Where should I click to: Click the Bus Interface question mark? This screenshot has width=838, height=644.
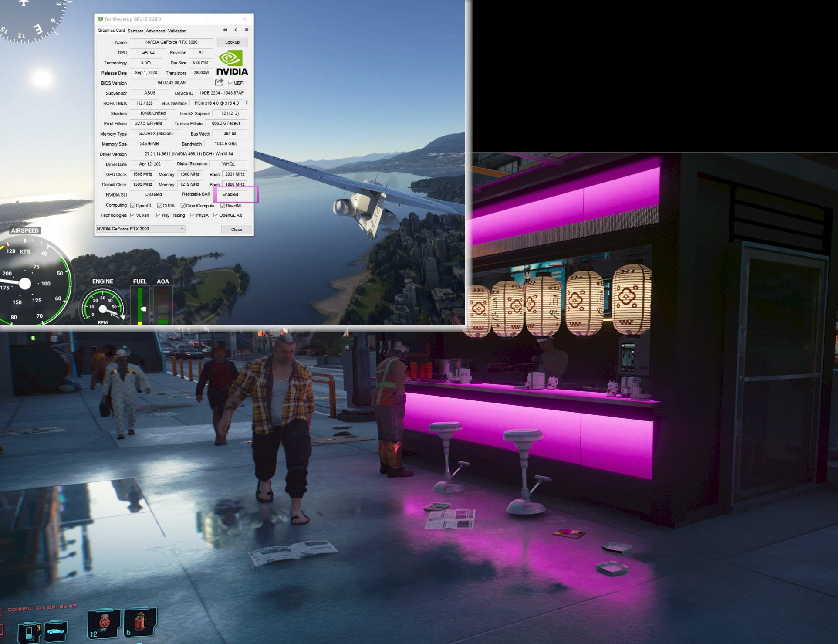coord(247,103)
